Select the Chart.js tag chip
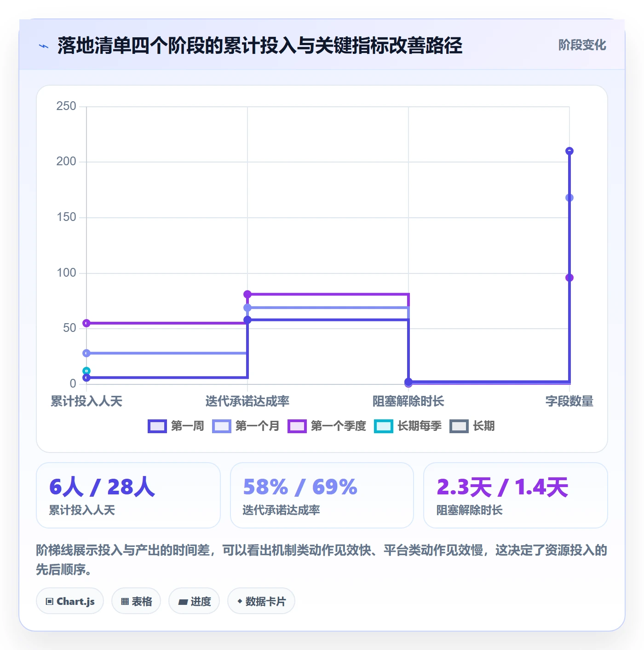This screenshot has width=644, height=650. (70, 601)
